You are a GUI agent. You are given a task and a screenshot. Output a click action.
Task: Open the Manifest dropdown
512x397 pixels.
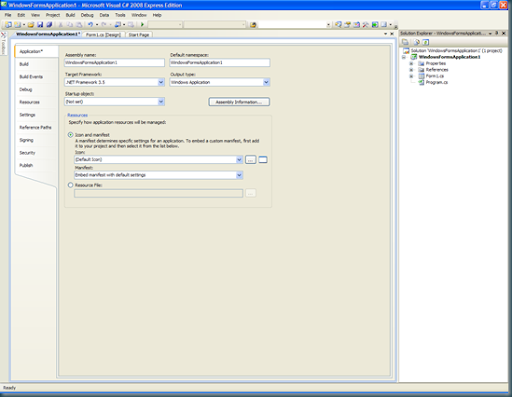239,175
